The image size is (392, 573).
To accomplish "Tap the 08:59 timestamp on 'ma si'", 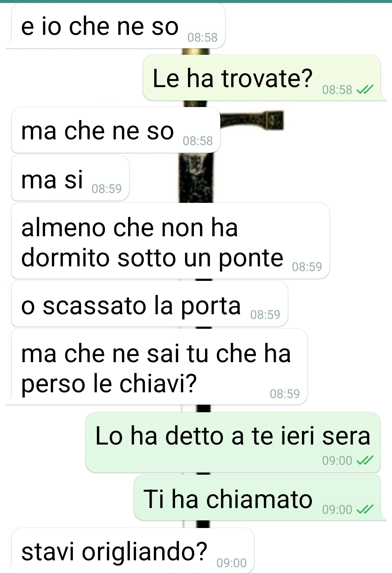I will point(107,189).
